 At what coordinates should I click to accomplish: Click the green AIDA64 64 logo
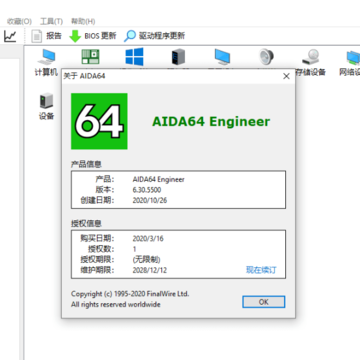99,121
